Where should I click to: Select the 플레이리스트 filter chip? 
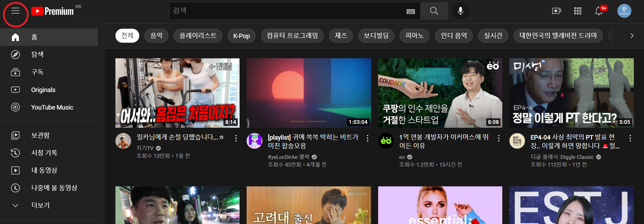pos(198,36)
